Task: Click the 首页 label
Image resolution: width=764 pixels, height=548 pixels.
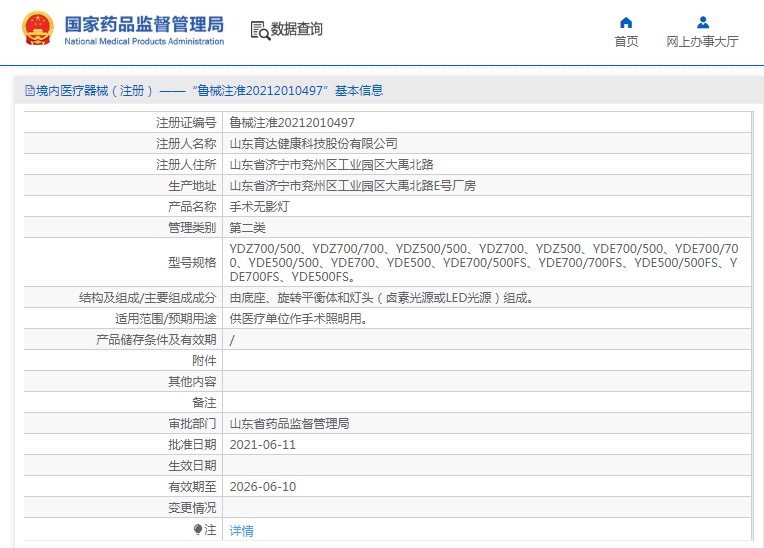Action: point(626,41)
